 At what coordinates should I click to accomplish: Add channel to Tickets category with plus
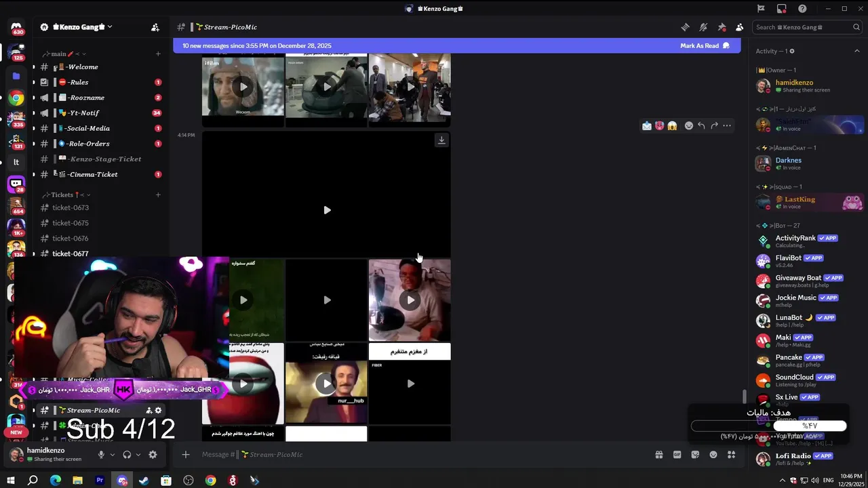158,195
